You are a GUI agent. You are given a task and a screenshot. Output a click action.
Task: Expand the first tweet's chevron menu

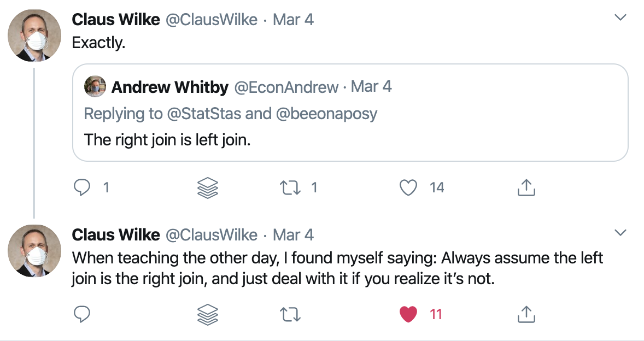click(x=620, y=17)
